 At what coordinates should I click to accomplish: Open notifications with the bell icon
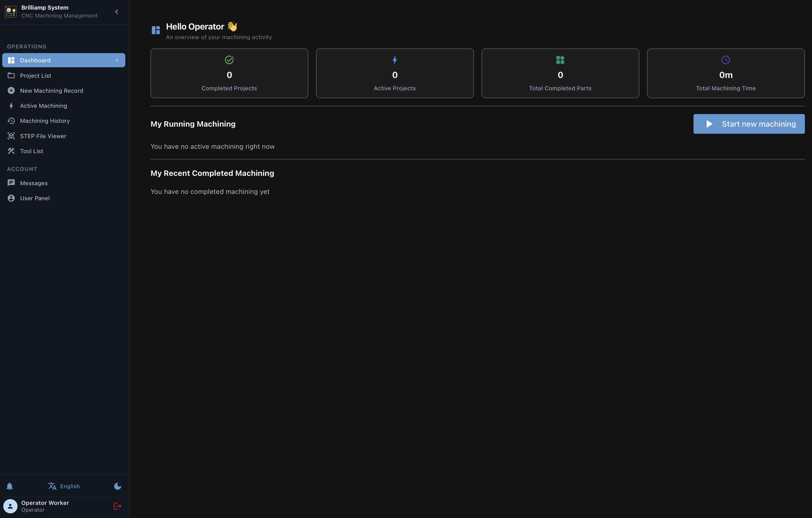pos(10,486)
